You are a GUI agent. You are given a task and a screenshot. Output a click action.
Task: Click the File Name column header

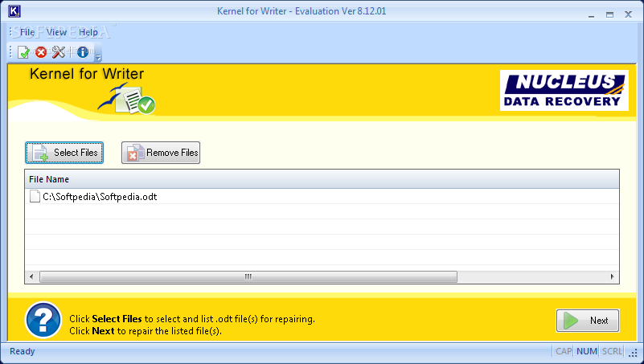pyautogui.click(x=322, y=179)
